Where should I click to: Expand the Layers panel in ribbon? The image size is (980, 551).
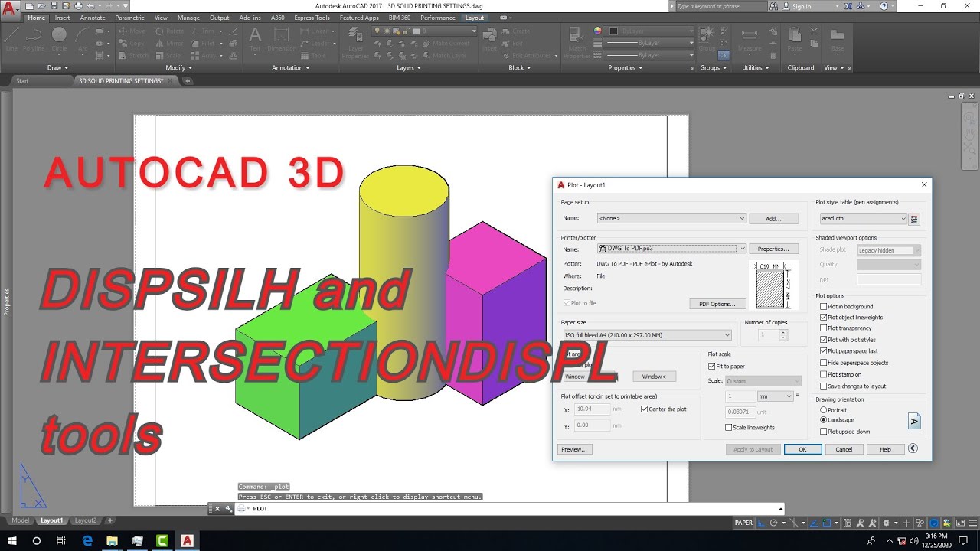click(x=409, y=67)
